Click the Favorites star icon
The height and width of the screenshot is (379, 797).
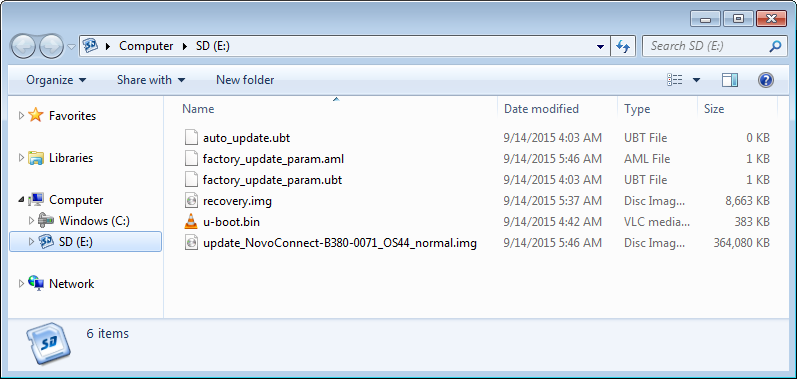pyautogui.click(x=36, y=115)
